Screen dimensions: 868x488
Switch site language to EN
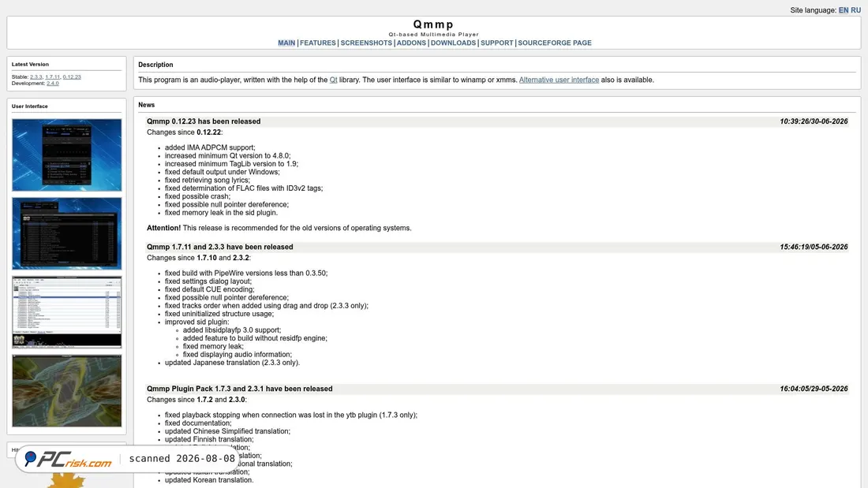click(x=843, y=10)
